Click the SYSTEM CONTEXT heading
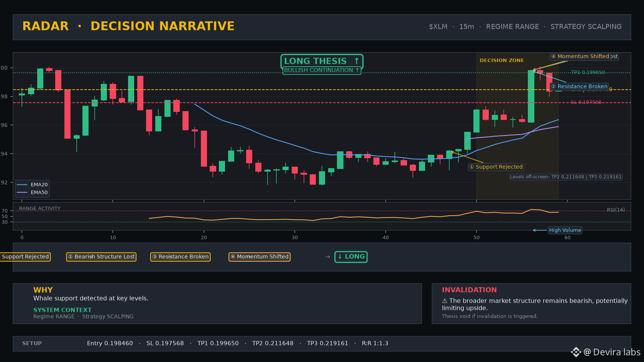 pyautogui.click(x=62, y=310)
